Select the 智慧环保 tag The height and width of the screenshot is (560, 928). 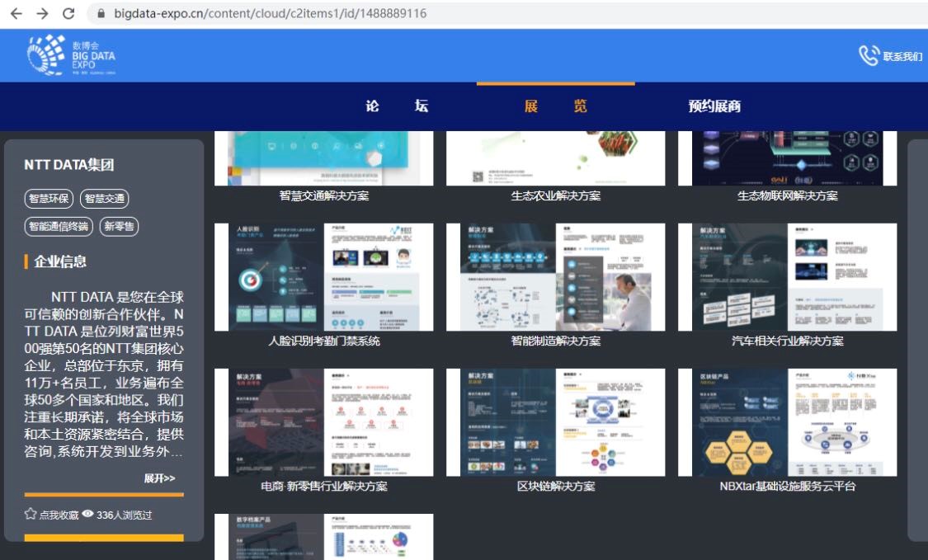click(49, 199)
